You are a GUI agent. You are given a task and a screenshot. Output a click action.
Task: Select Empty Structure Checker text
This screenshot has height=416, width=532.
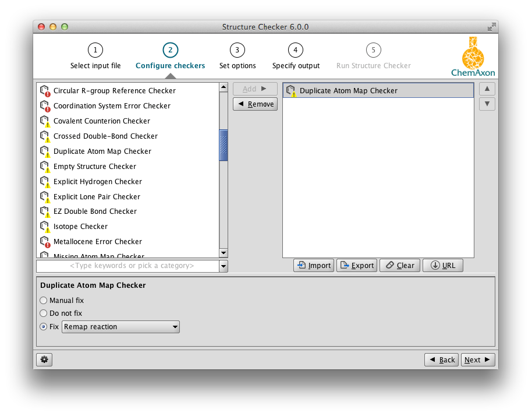coord(95,167)
